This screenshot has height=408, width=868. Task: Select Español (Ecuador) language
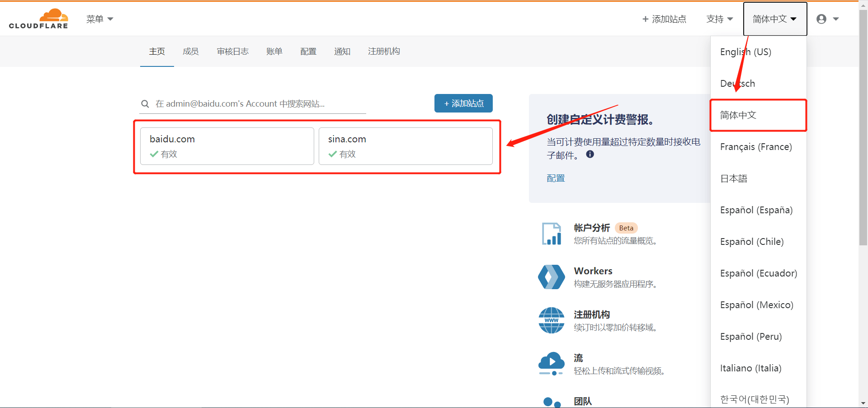coord(759,273)
